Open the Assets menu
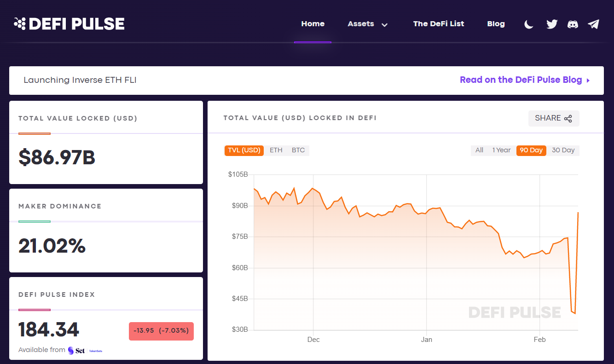The image size is (614, 364). point(361,24)
